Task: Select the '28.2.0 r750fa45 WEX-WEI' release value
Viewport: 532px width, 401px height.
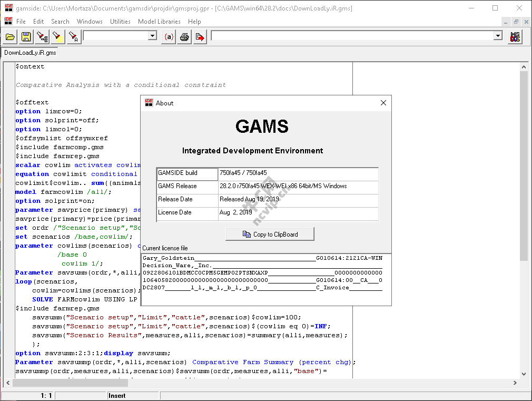Action: click(x=298, y=187)
